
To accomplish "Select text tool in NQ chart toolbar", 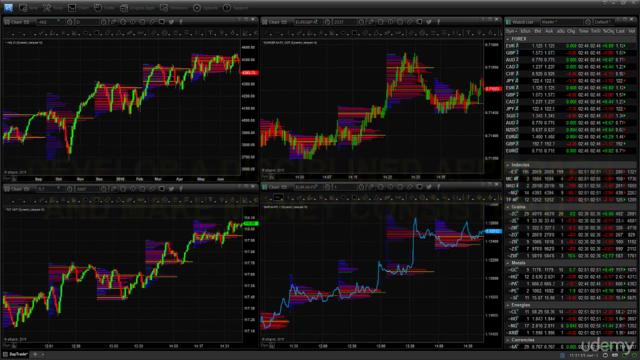I will 210,33.
